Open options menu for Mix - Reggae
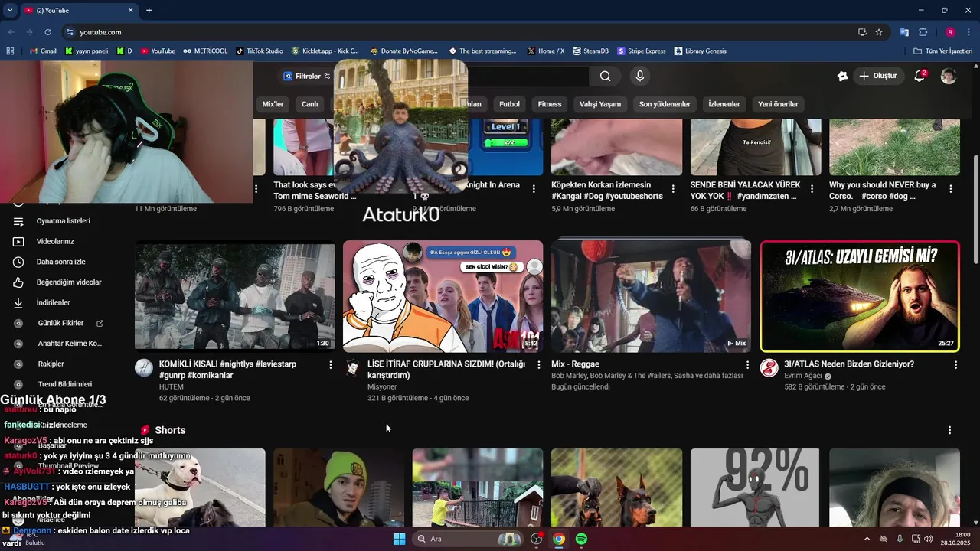980x551 pixels. (x=747, y=365)
